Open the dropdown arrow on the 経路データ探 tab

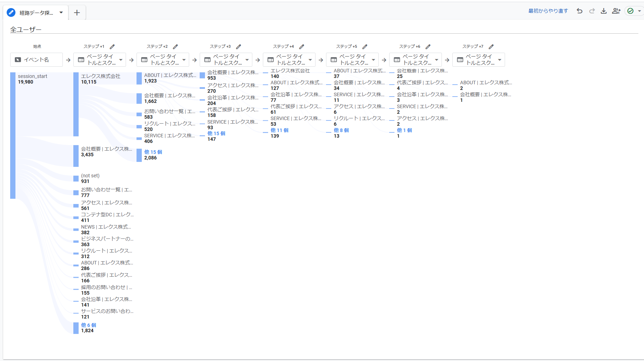tap(61, 12)
